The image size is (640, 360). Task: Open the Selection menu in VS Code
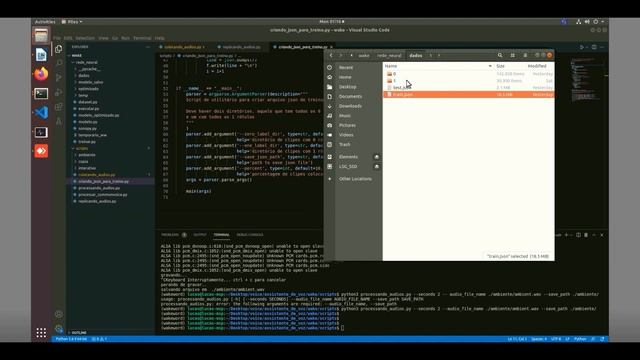click(85, 38)
